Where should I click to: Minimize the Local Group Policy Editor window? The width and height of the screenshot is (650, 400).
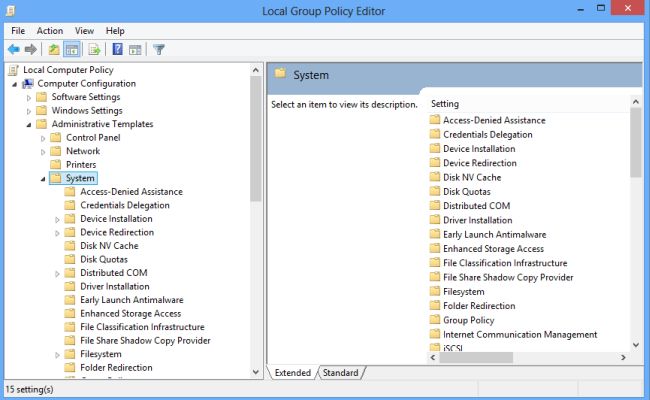(580, 9)
